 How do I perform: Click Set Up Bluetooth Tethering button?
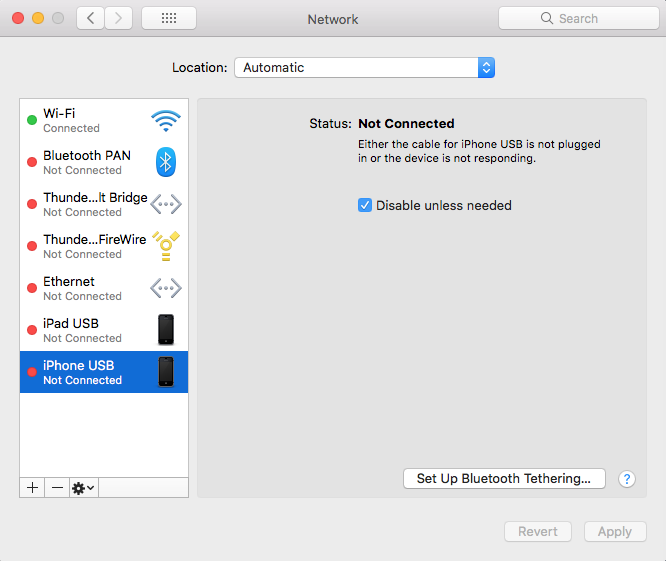click(504, 479)
